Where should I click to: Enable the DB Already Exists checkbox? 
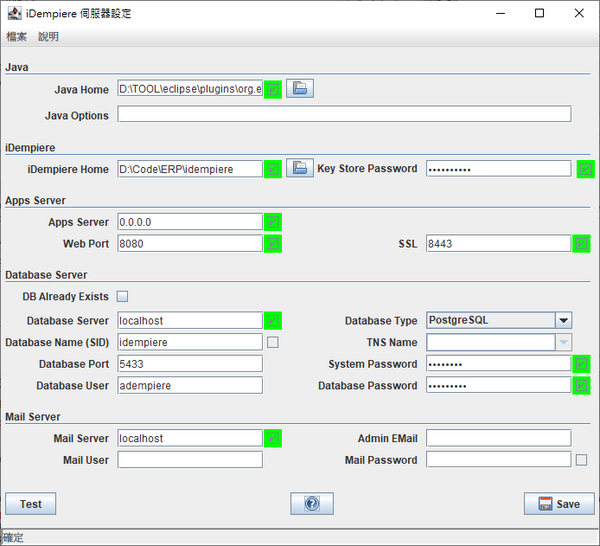[123, 296]
